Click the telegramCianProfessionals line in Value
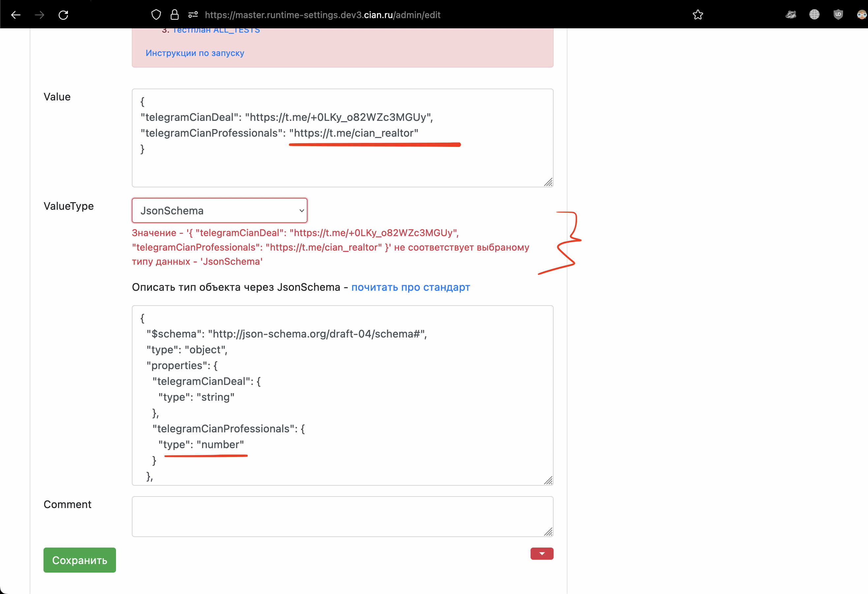868x594 pixels. point(279,133)
